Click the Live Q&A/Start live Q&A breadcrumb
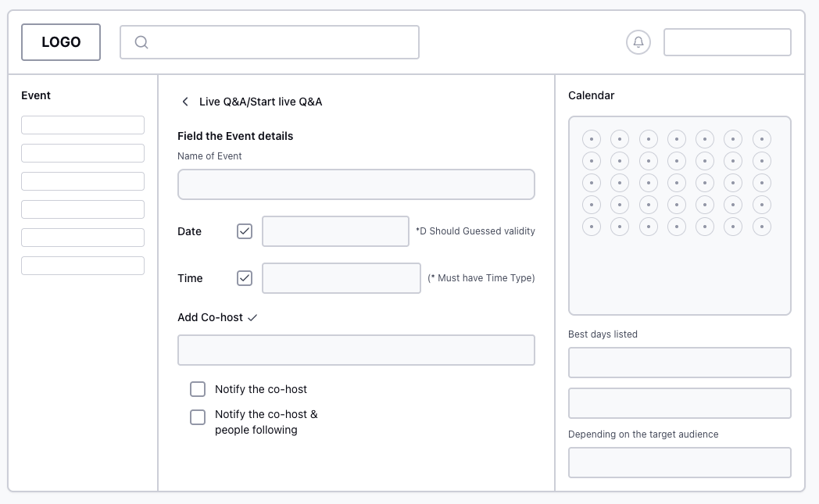This screenshot has height=504, width=819. [260, 102]
